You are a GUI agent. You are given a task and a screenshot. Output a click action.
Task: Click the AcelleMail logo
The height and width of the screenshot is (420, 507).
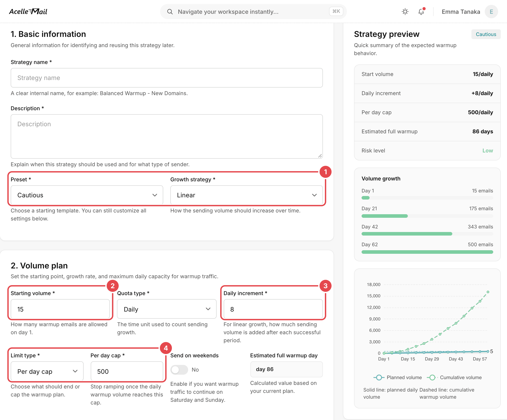(x=28, y=11)
